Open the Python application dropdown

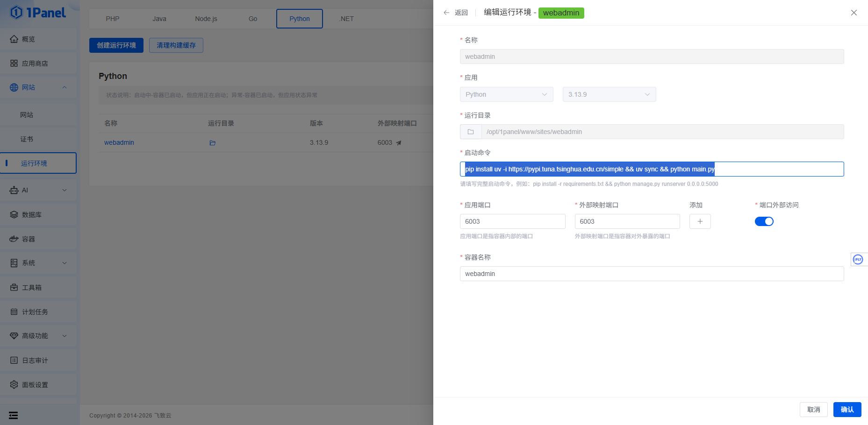506,94
